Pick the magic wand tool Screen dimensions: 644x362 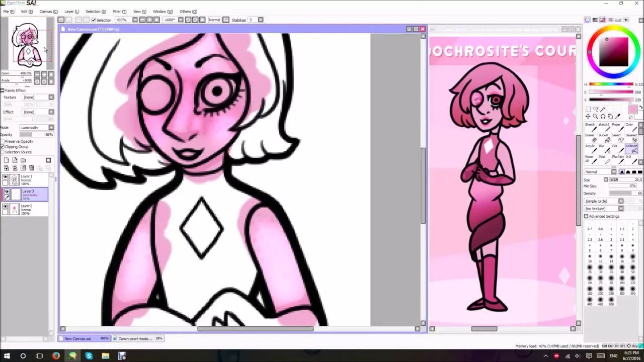click(x=603, y=109)
